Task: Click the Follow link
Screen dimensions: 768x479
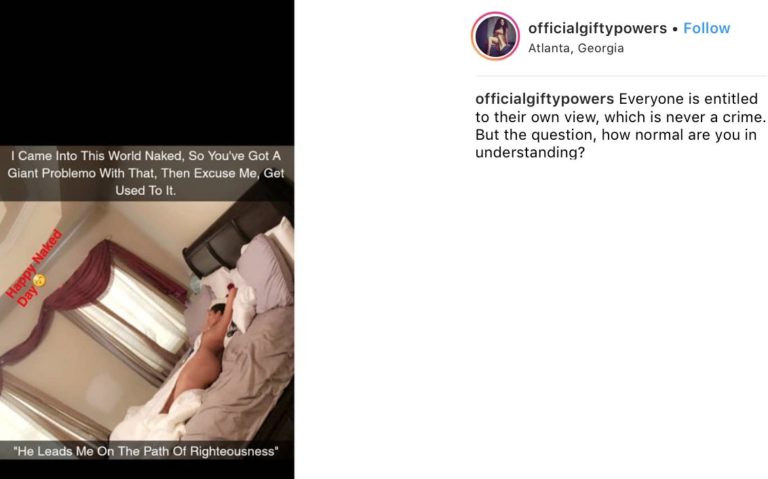Action: coord(706,28)
